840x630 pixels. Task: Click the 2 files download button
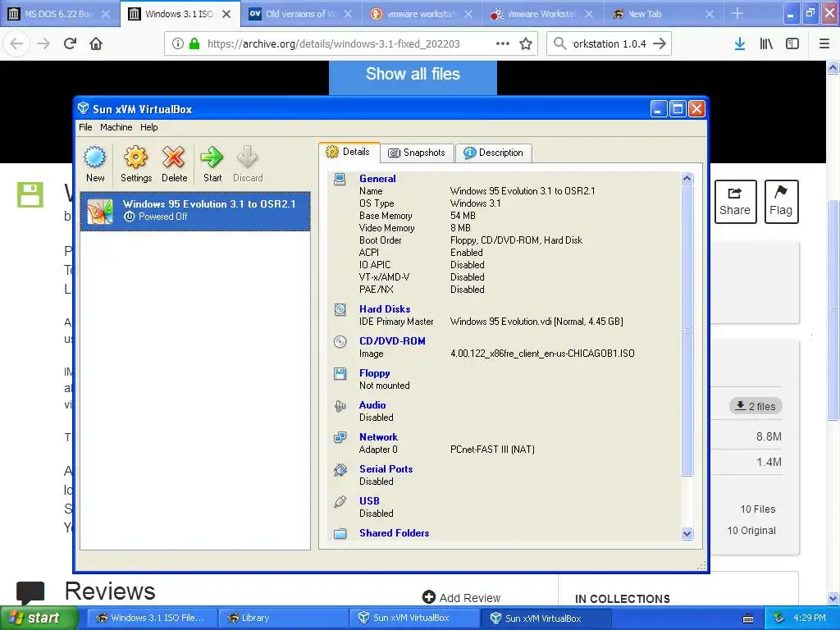pos(756,406)
